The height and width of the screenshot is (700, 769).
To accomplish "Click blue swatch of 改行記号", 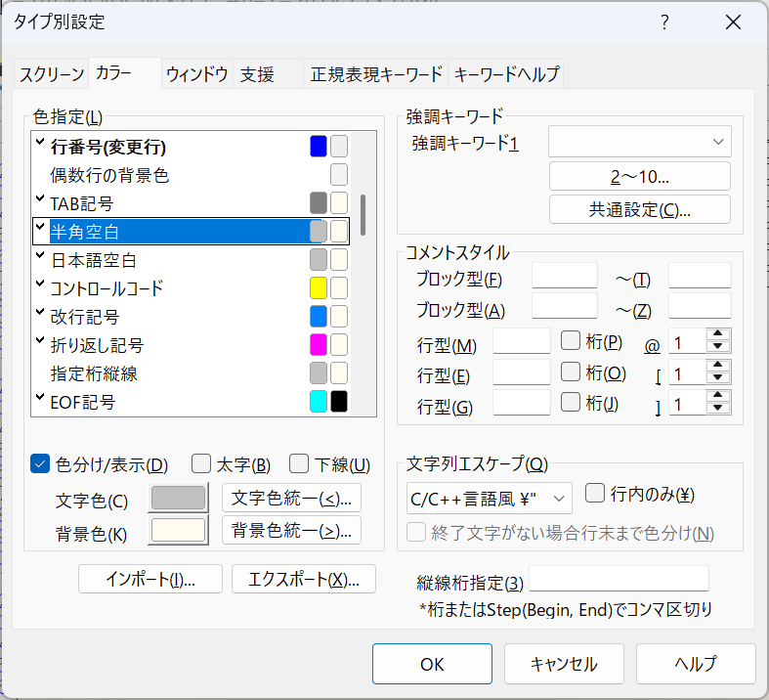I will click(x=319, y=317).
